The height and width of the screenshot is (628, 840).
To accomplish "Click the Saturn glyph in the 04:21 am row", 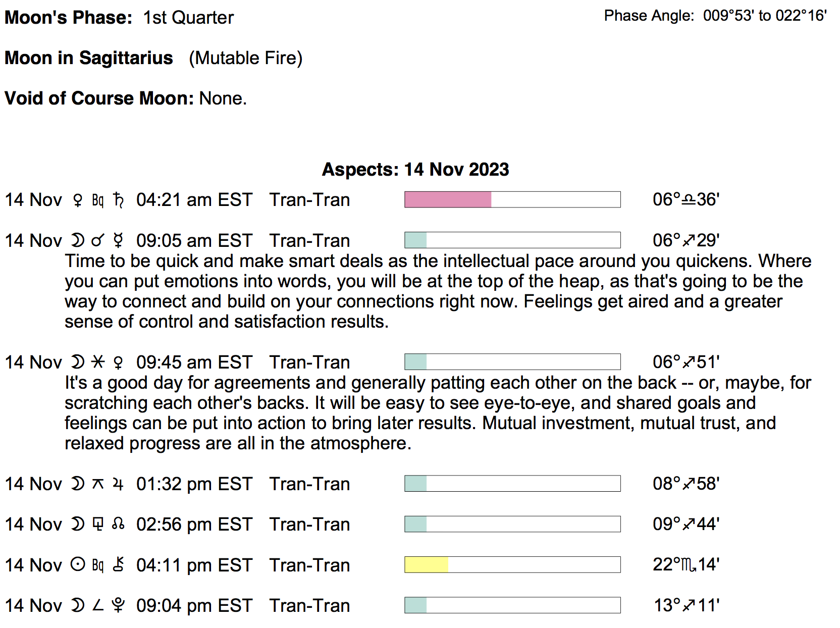I will coord(118,200).
